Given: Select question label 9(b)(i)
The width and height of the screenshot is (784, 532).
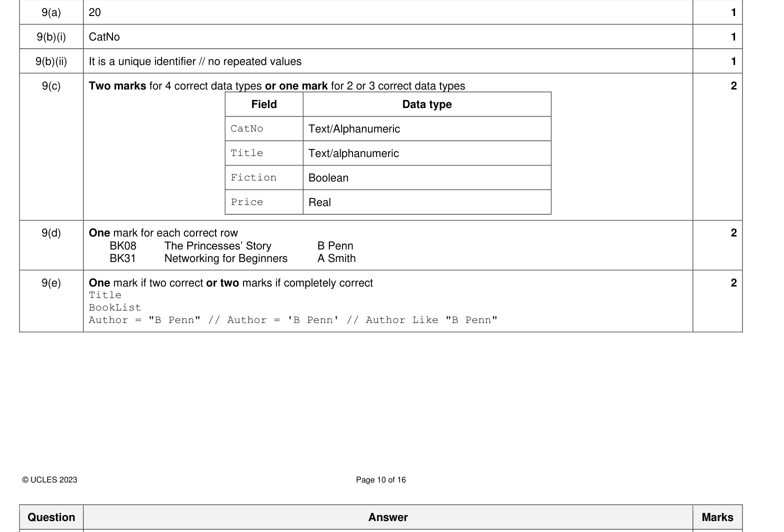Looking at the screenshot, I should point(51,37).
